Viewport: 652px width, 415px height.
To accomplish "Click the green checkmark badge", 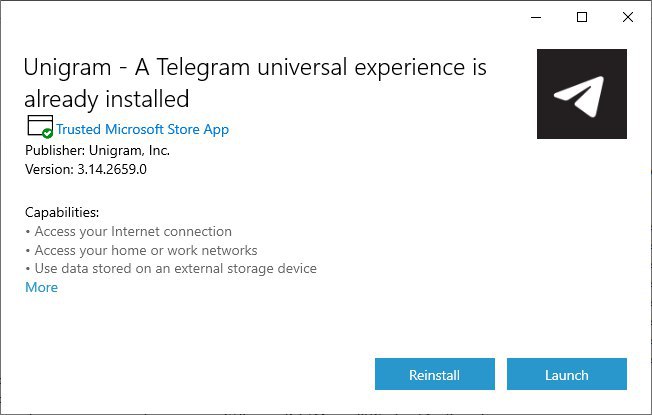I will click(47, 133).
